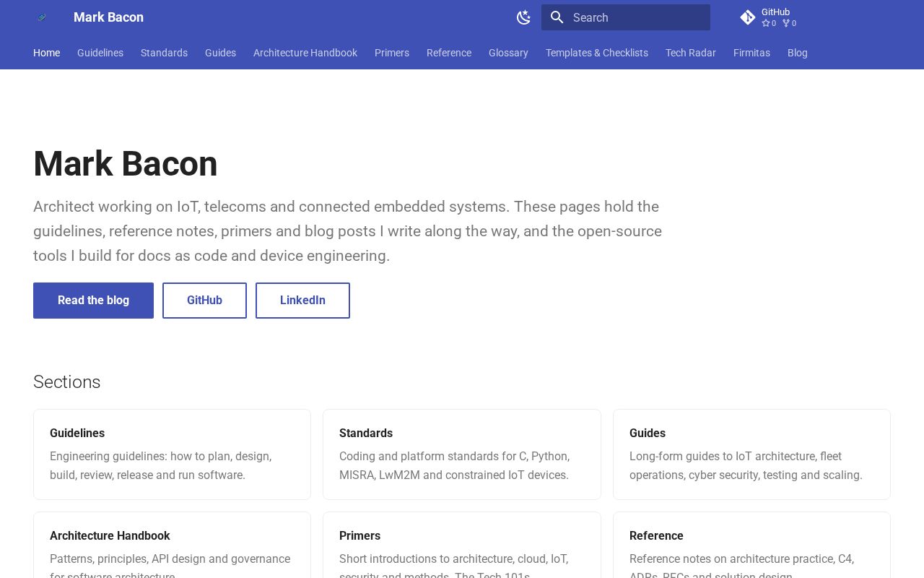This screenshot has height=578, width=924.
Task: Open the Reference section card
Action: [x=751, y=545]
